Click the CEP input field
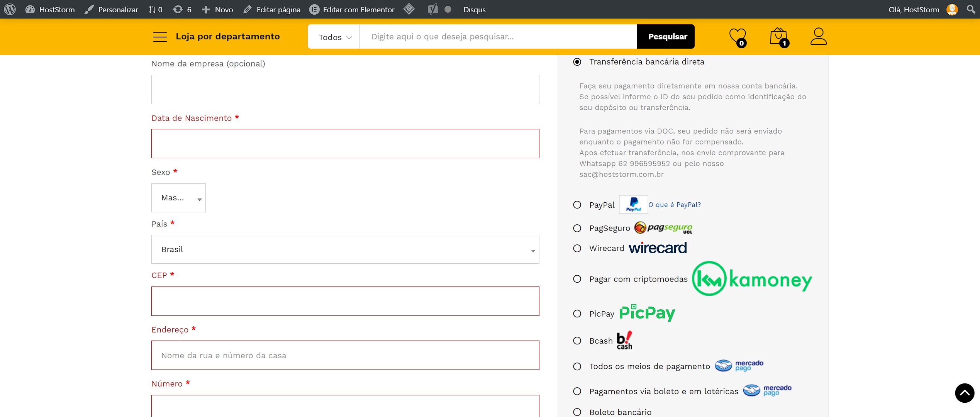980x417 pixels. pos(345,301)
